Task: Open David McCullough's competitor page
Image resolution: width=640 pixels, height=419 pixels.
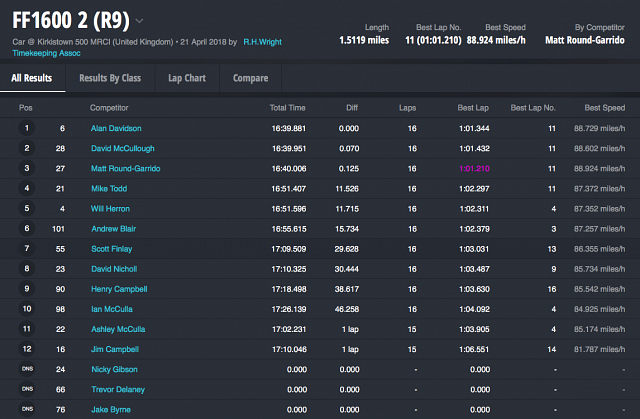Action: coord(121,148)
